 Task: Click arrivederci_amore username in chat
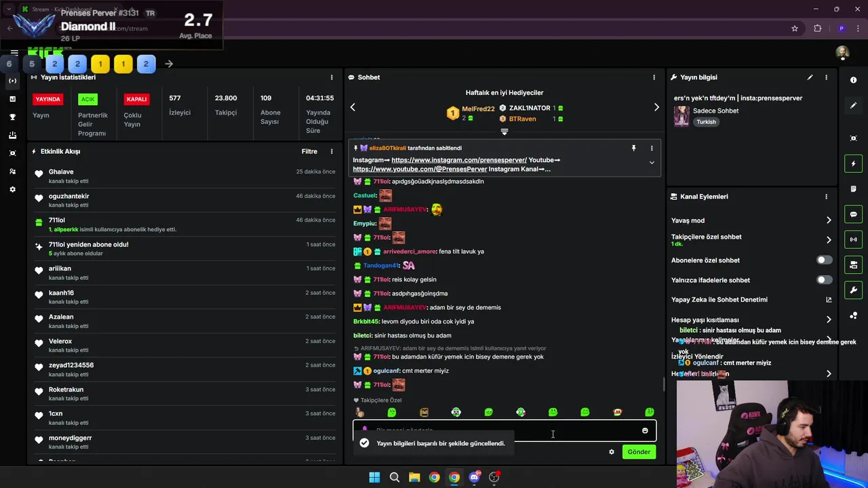coord(410,251)
